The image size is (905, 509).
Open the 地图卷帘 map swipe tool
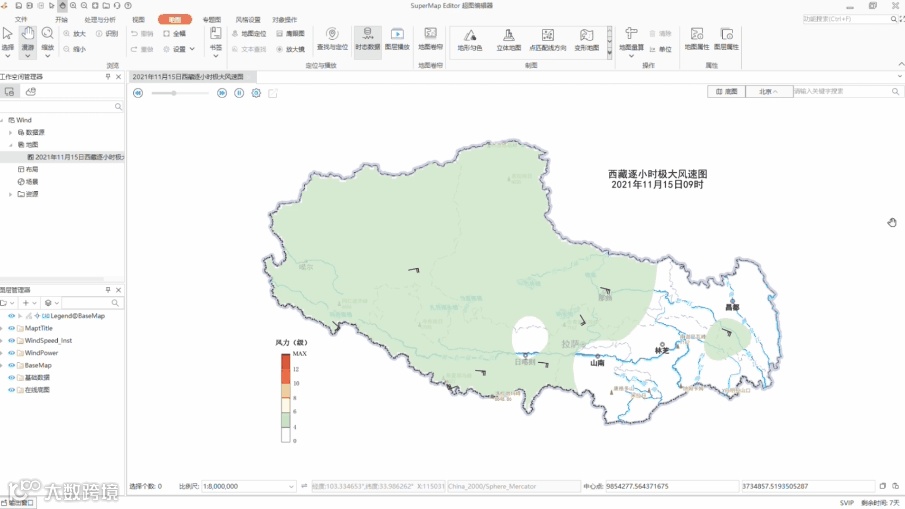(x=430, y=39)
